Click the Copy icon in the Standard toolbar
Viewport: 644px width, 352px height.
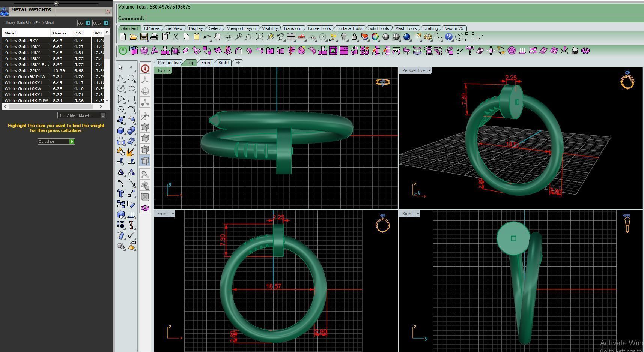point(186,37)
